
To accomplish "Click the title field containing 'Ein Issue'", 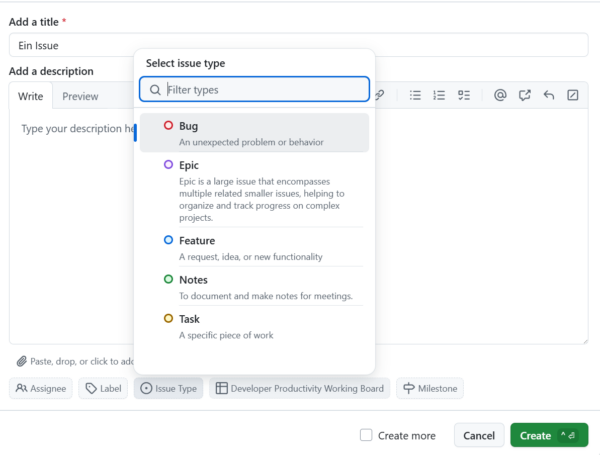I will (x=298, y=45).
